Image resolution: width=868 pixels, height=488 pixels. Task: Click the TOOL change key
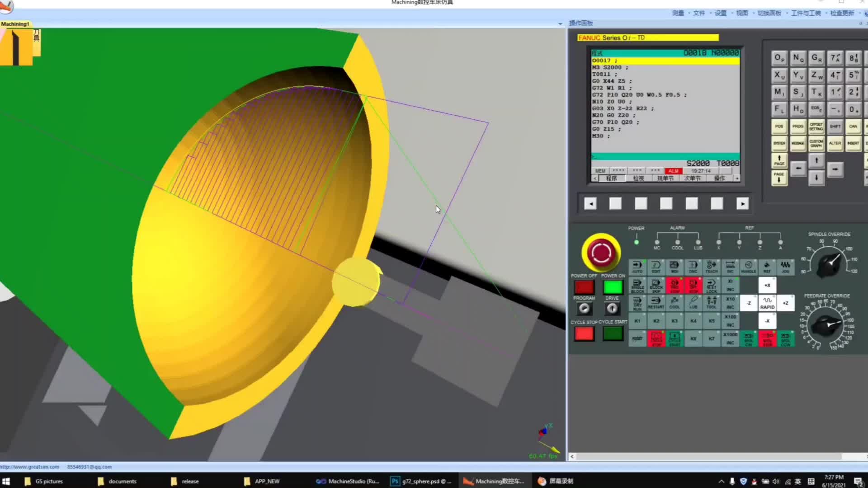pyautogui.click(x=712, y=303)
